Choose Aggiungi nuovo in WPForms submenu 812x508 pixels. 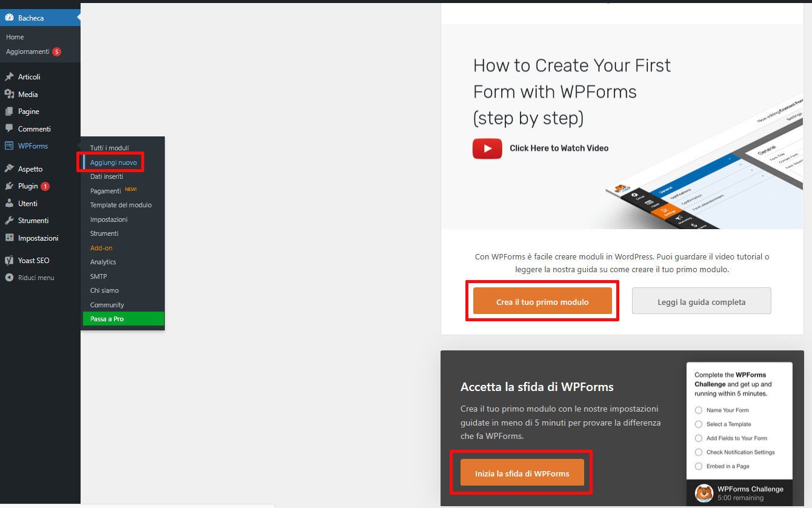pyautogui.click(x=113, y=162)
